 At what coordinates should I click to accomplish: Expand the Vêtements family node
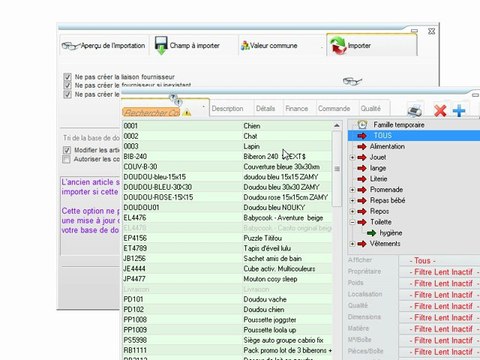pyautogui.click(x=352, y=244)
